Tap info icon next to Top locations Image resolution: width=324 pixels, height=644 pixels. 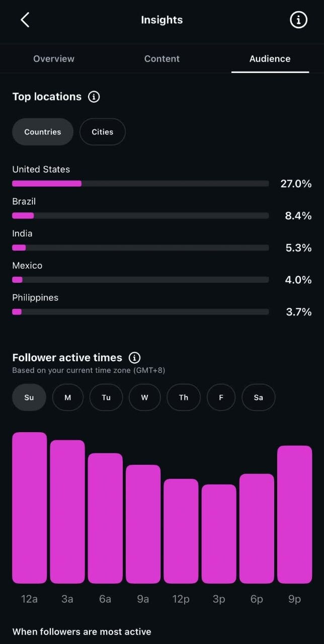[x=94, y=97]
